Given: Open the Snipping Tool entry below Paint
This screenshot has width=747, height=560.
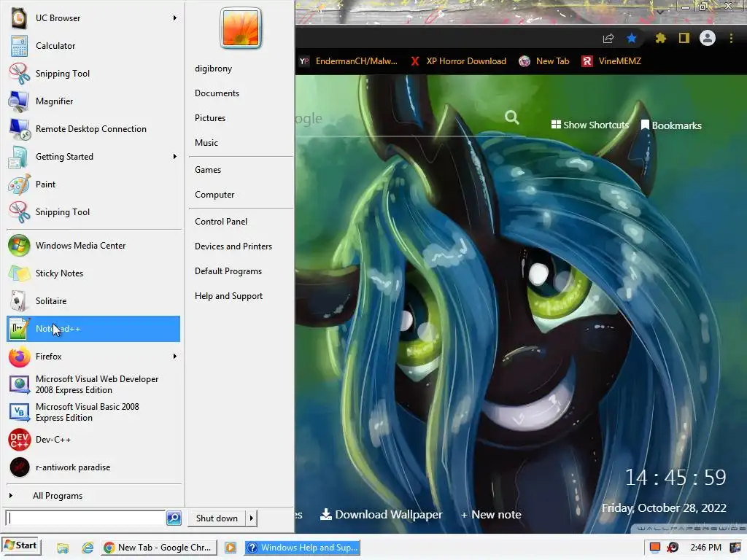Looking at the screenshot, I should coord(93,212).
